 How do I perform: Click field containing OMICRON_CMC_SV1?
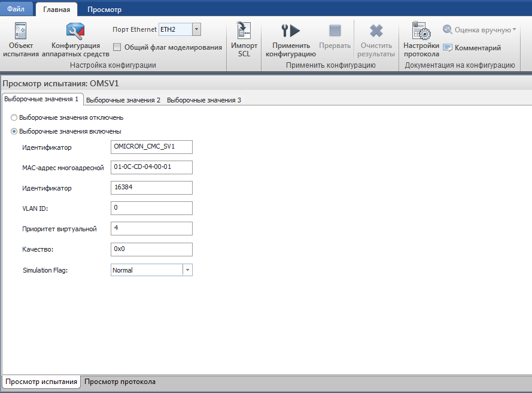[151, 147]
